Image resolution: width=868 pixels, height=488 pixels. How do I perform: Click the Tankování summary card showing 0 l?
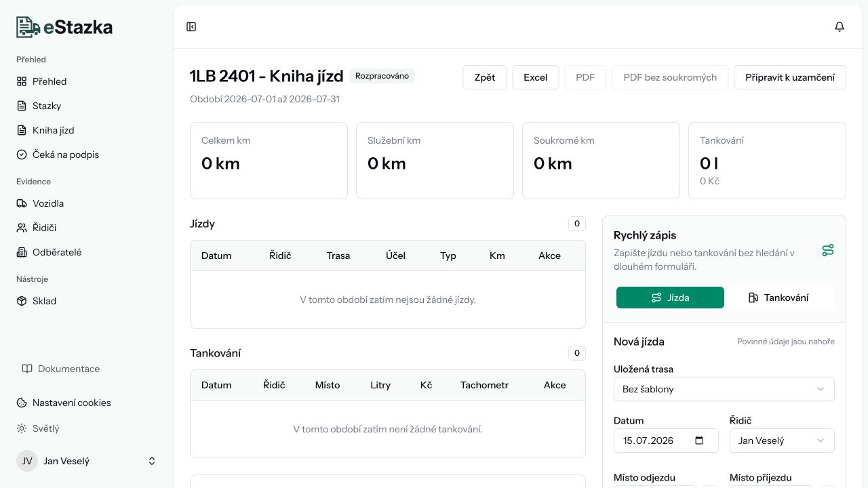tap(767, 161)
